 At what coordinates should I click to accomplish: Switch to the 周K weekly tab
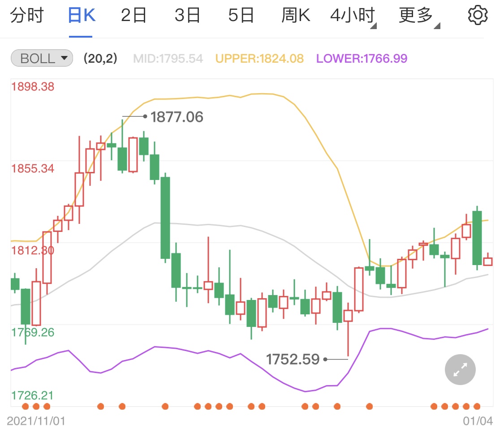296,14
